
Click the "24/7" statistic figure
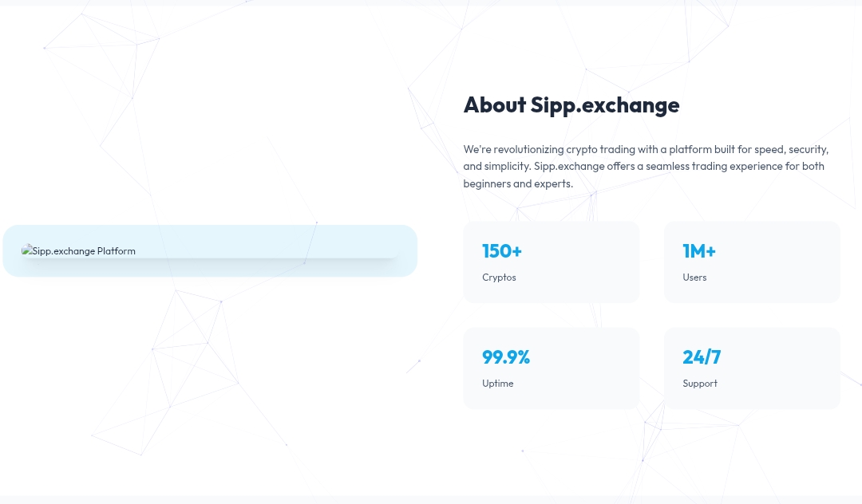702,357
